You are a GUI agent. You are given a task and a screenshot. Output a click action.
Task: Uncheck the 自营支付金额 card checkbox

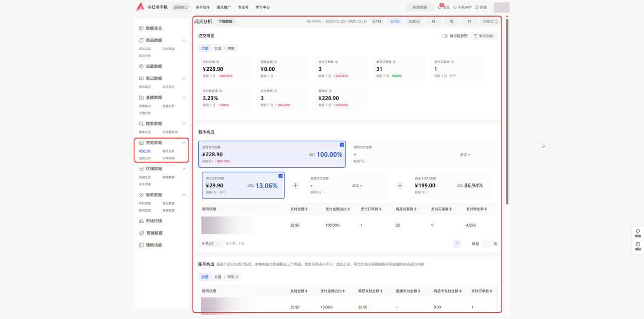(x=342, y=145)
